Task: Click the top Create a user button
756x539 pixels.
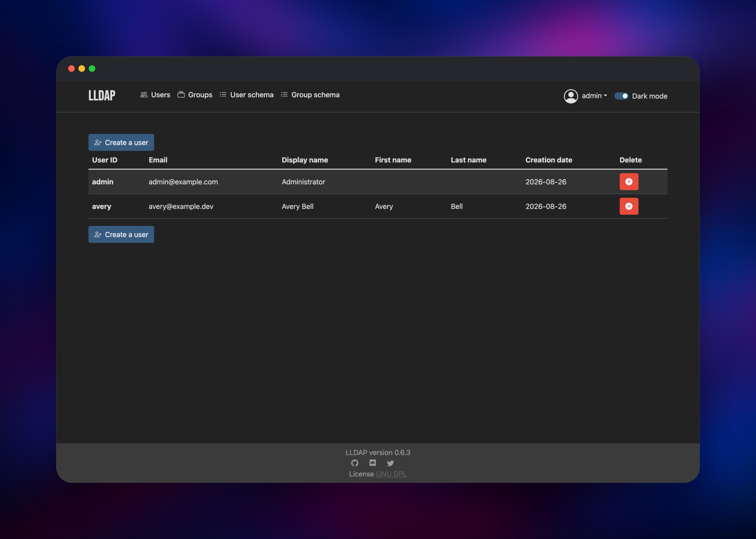Action: [121, 142]
